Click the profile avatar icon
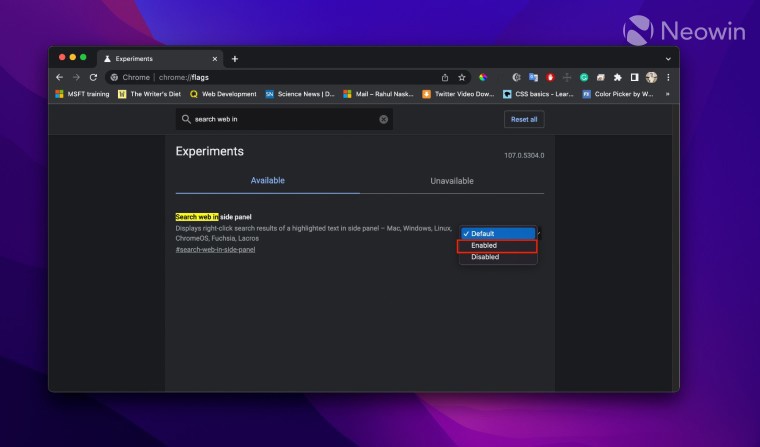Image resolution: width=760 pixels, height=447 pixels. click(x=652, y=77)
